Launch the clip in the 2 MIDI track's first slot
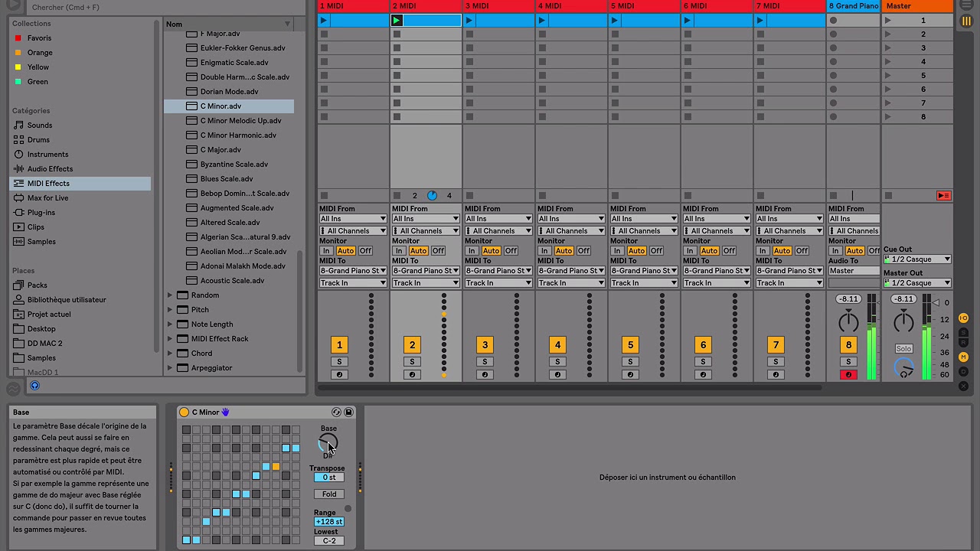The width and height of the screenshot is (980, 551). point(397,20)
